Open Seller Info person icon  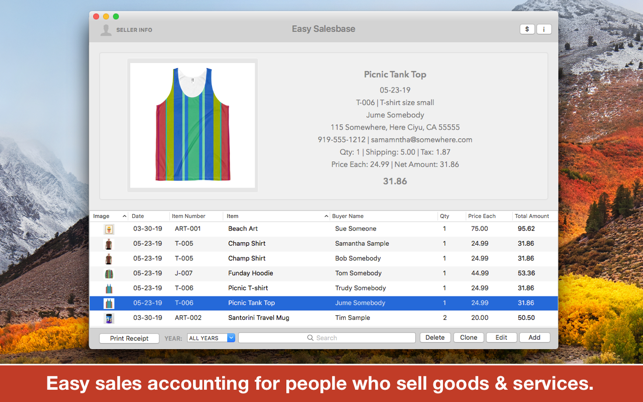tap(106, 30)
